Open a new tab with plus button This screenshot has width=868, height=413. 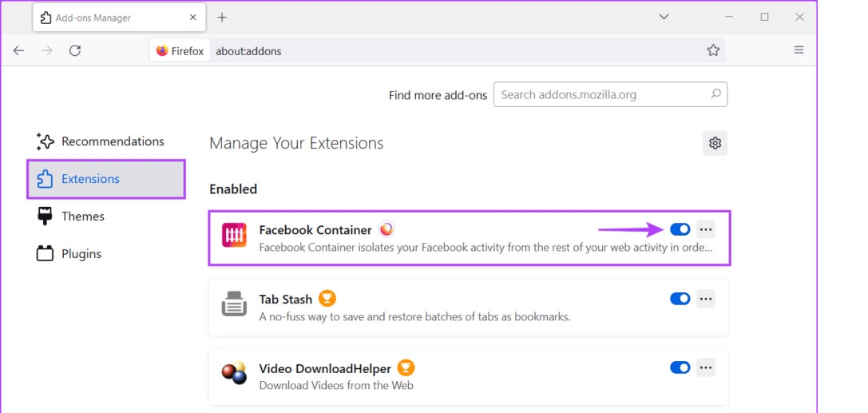221,17
